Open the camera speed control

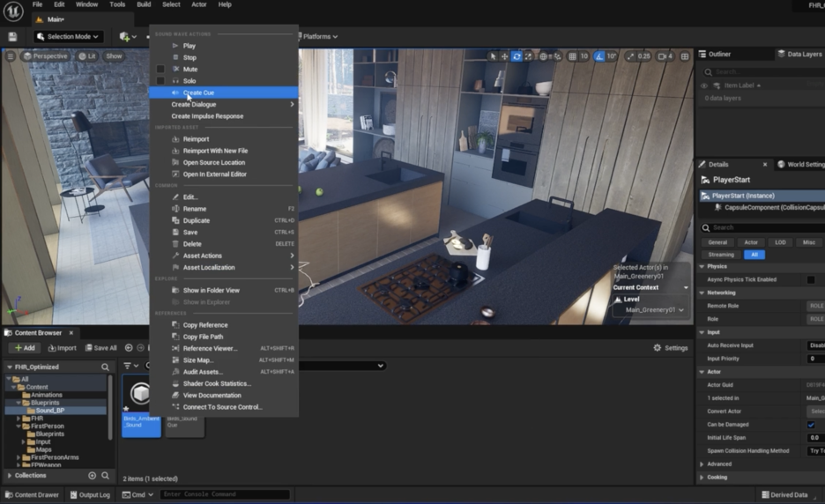pos(665,56)
